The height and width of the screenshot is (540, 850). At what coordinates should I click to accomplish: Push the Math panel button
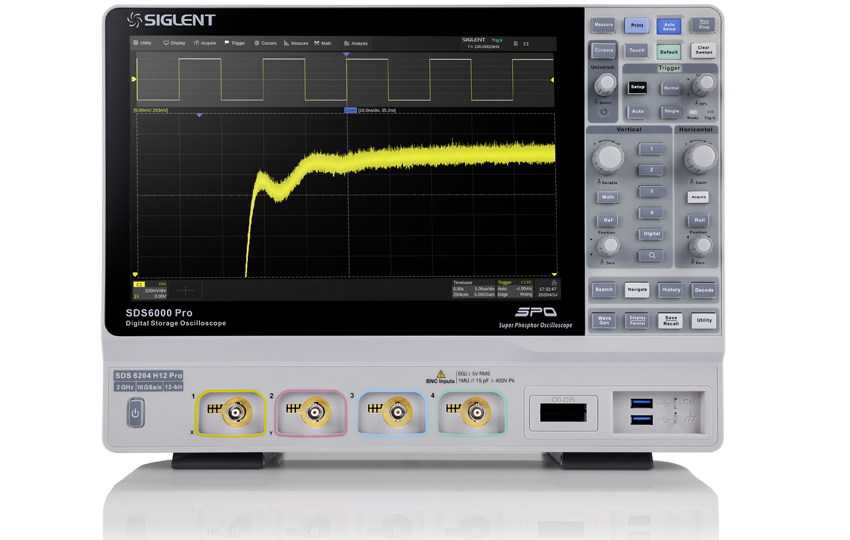coord(608,197)
